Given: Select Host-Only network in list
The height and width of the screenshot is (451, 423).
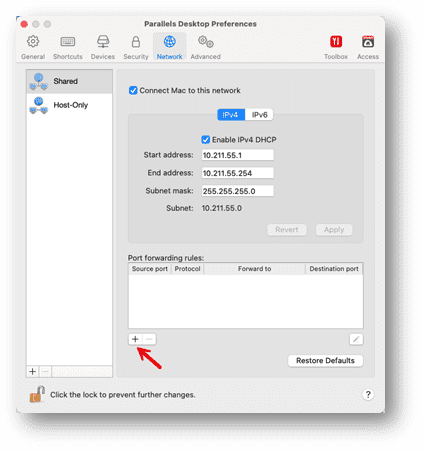Looking at the screenshot, I should [69, 105].
